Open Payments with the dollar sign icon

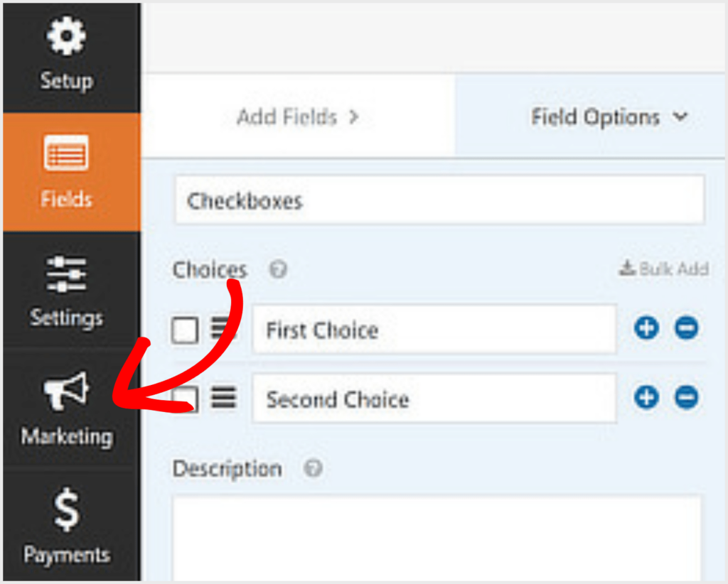(x=65, y=509)
